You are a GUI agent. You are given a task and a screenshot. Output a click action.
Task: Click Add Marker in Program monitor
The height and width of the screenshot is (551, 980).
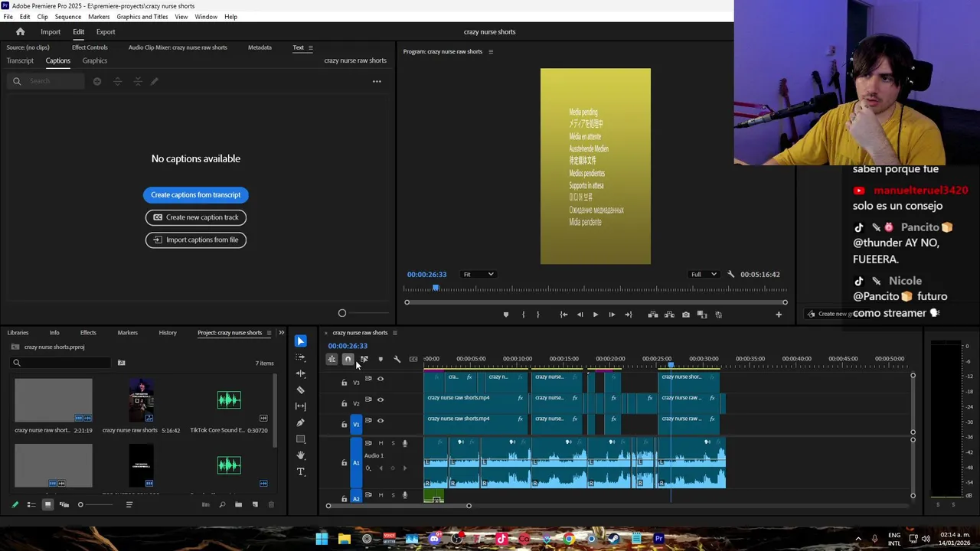(505, 315)
